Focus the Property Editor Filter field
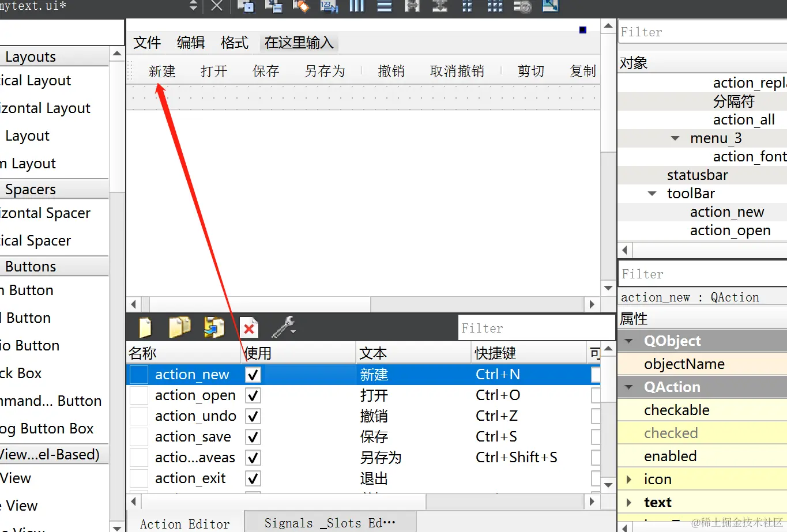The image size is (787, 532). point(703,274)
